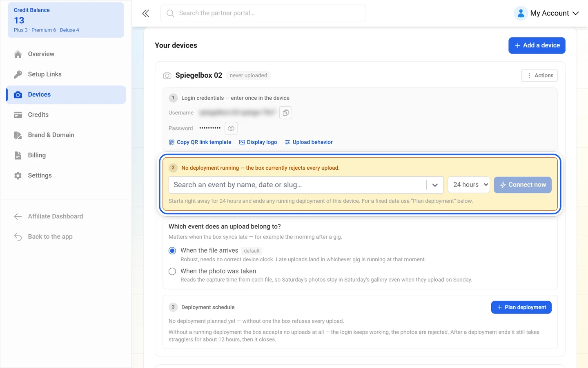
Task: Click 'Plus 3 · Premium 6 · Deluxe 4' text
Action: point(47,30)
